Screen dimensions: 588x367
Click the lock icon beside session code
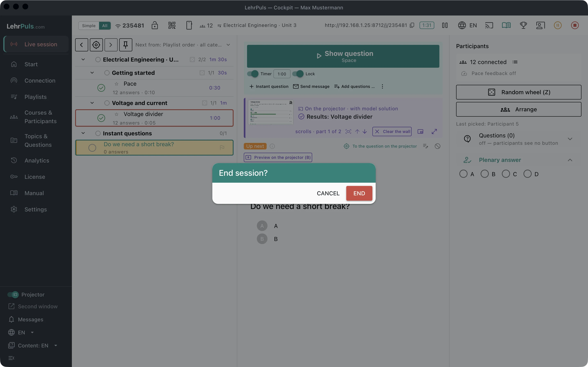pyautogui.click(x=155, y=25)
